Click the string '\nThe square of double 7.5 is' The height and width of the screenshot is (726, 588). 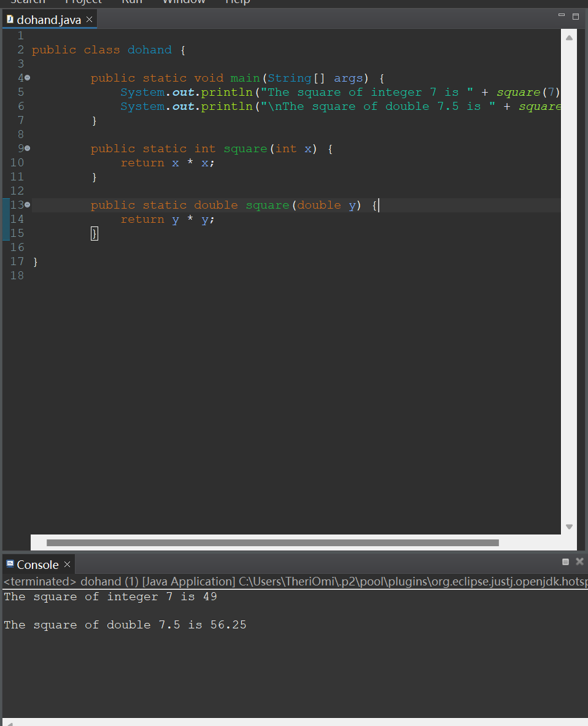coord(378,107)
